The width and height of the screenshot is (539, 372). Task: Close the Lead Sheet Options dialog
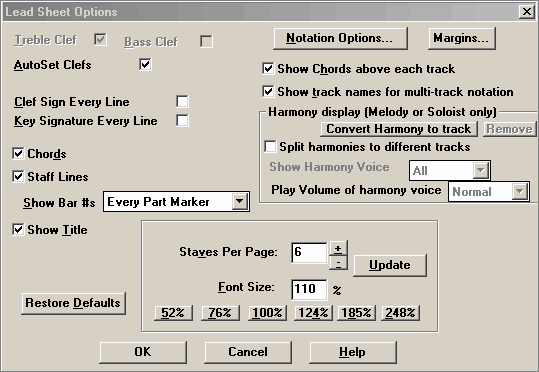[527, 12]
